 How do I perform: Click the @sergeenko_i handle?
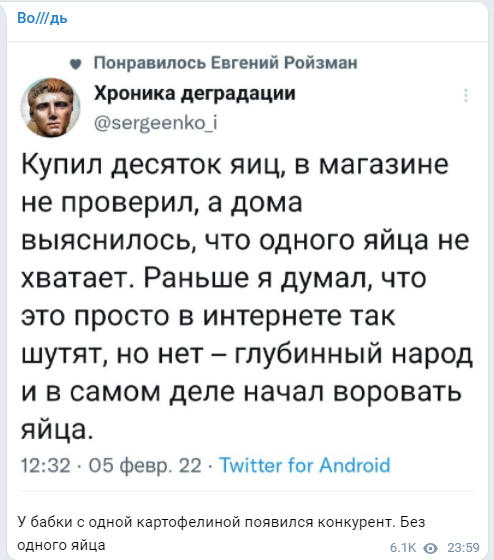156,123
